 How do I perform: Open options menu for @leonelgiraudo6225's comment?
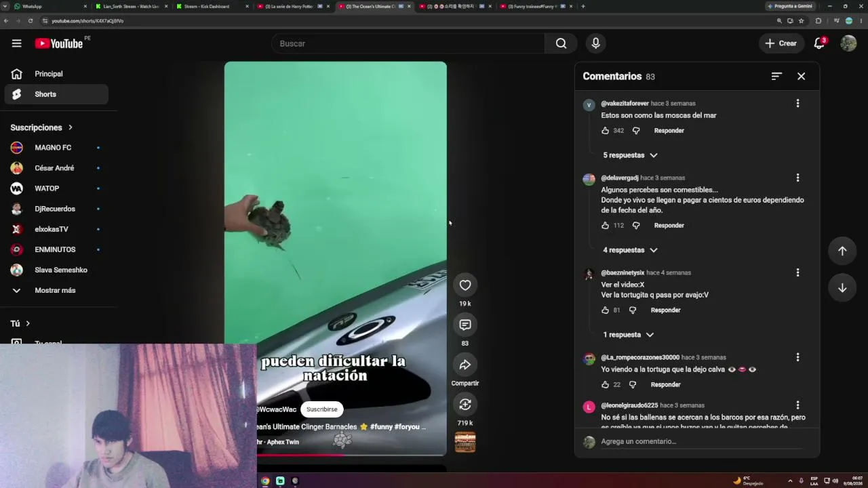(797, 405)
